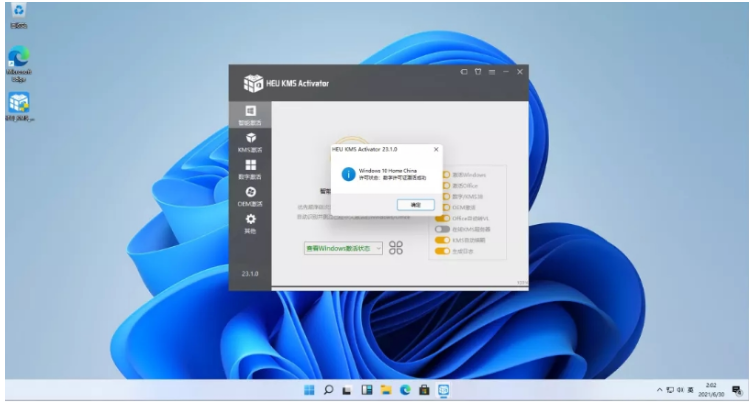Toggle the 激活Windows switch

point(443,175)
